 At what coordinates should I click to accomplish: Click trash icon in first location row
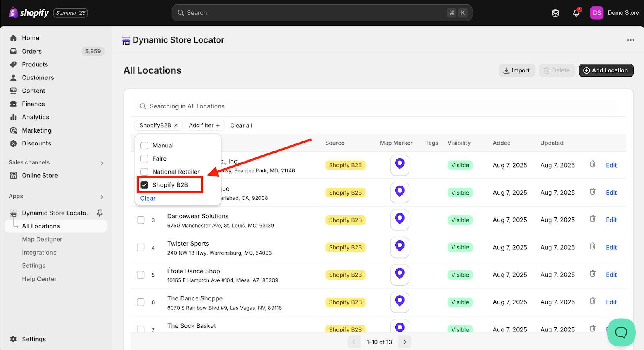coord(593,164)
